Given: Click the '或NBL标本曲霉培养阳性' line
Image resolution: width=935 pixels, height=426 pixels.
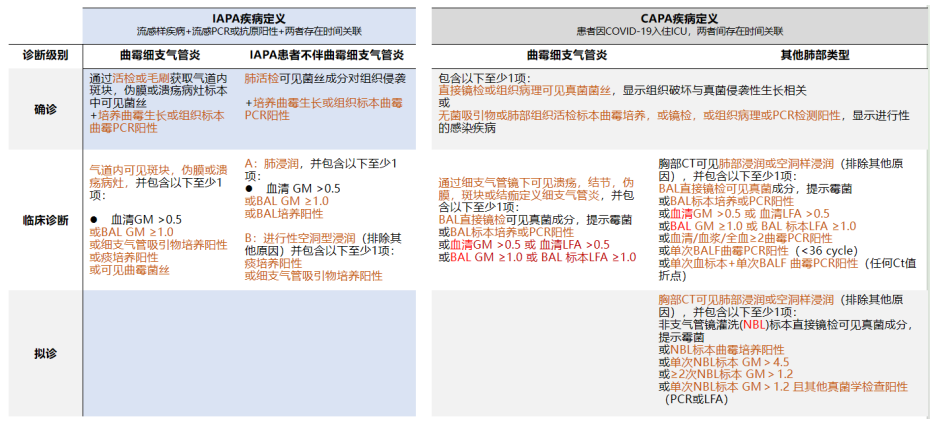Looking at the screenshot, I should point(721,350).
